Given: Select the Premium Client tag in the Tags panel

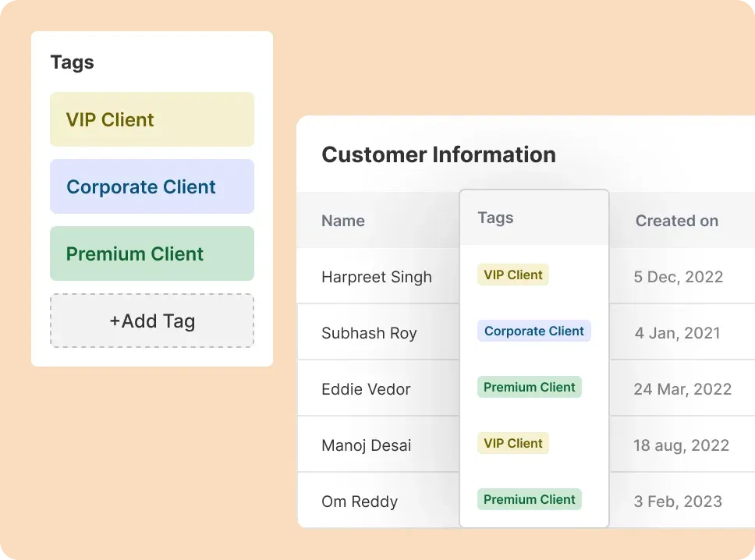Looking at the screenshot, I should point(151,253).
